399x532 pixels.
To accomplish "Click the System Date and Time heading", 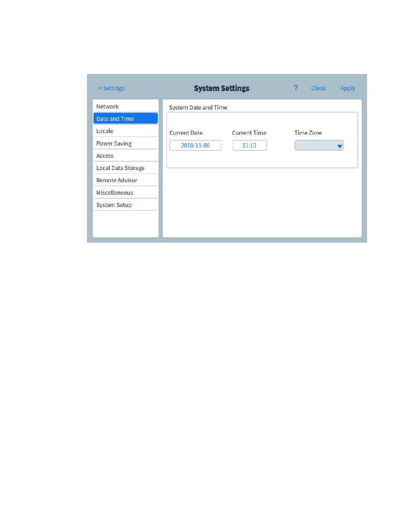I will (198, 107).
